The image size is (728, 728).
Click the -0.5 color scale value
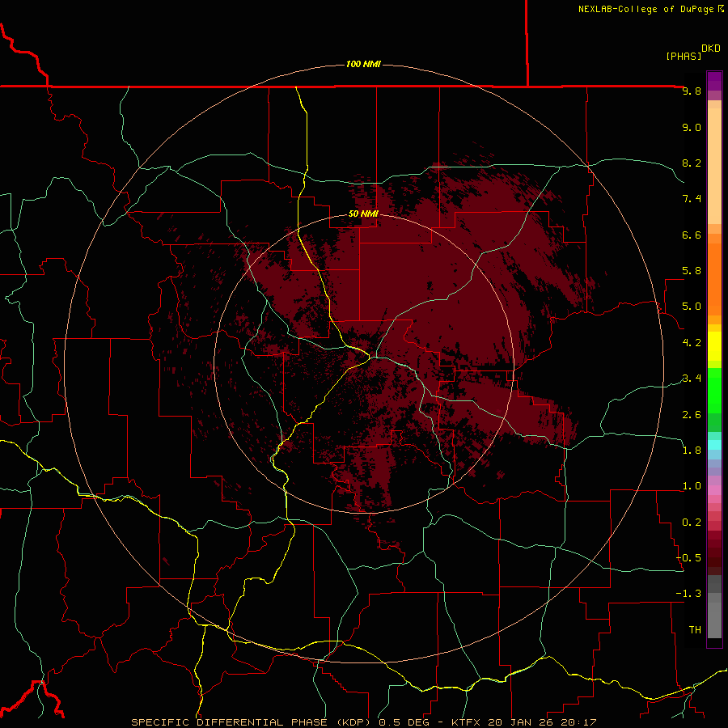[x=688, y=557]
